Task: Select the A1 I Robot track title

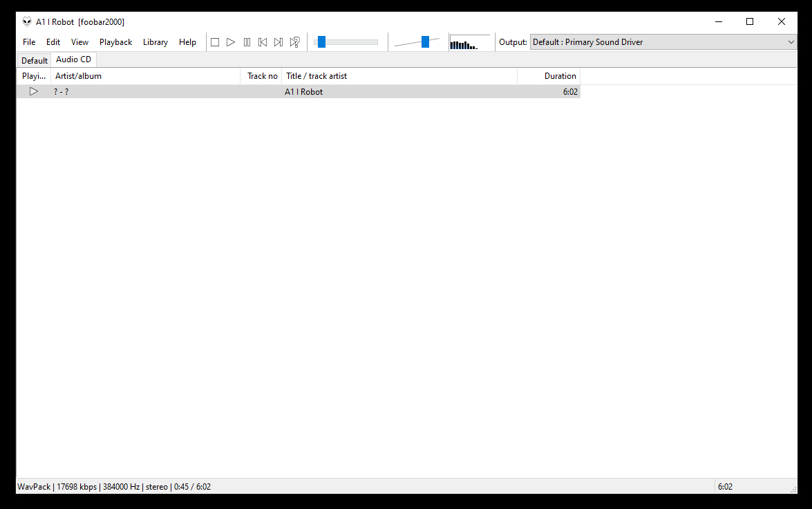Action: point(303,92)
